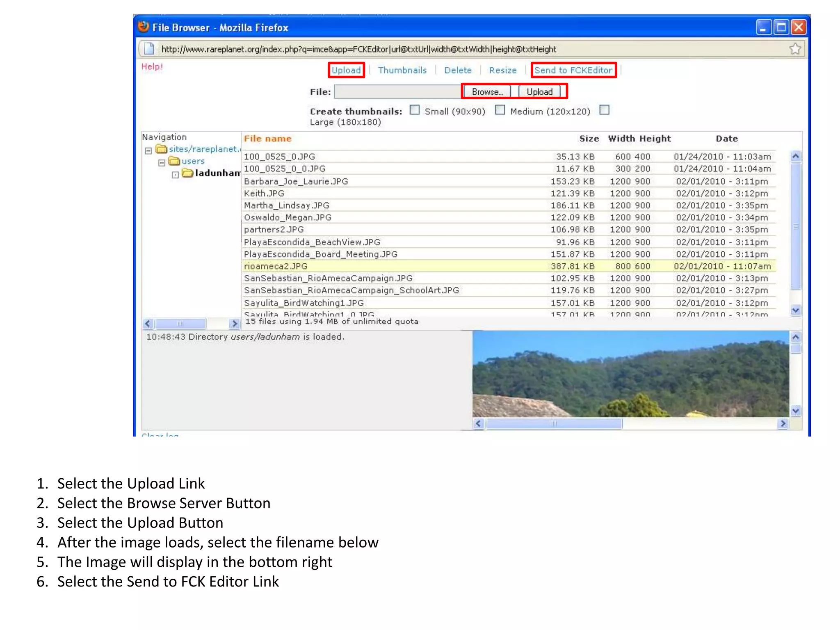Image resolution: width=840 pixels, height=630 pixels.
Task: Collapse the sites/rareplanet tree node
Action: (148, 151)
